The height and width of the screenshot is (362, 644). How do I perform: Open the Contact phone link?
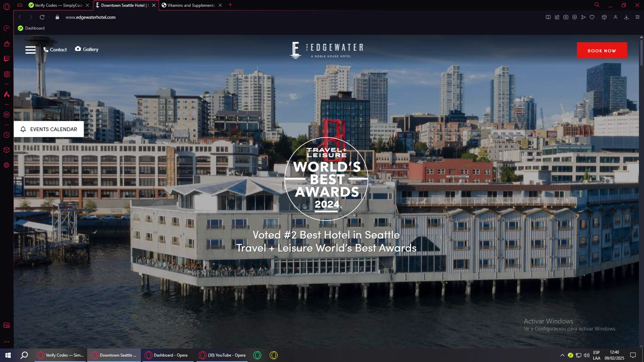coord(55,50)
